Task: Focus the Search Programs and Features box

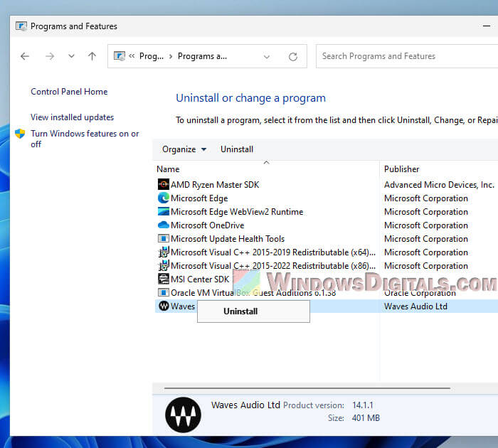Action: 407,56
